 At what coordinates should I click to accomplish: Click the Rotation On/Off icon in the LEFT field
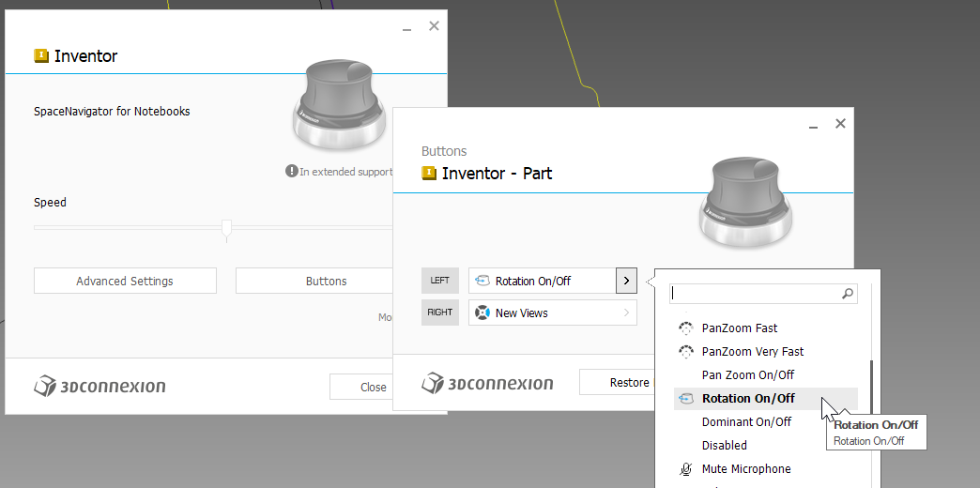pyautogui.click(x=482, y=281)
